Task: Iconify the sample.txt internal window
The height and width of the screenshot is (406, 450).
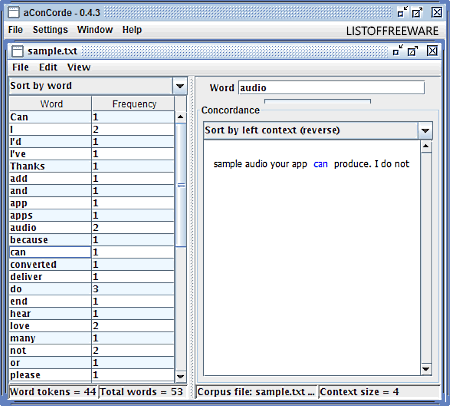Action: pyautogui.click(x=397, y=51)
